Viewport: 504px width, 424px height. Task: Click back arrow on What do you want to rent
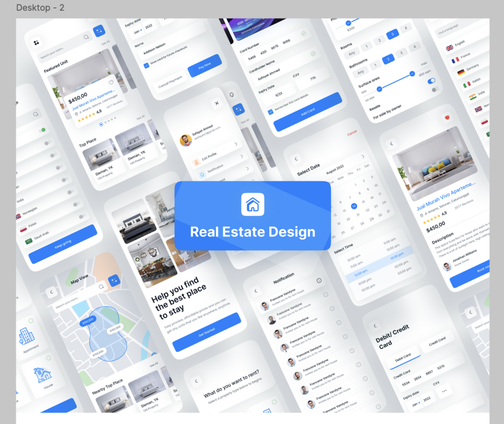pos(197,381)
